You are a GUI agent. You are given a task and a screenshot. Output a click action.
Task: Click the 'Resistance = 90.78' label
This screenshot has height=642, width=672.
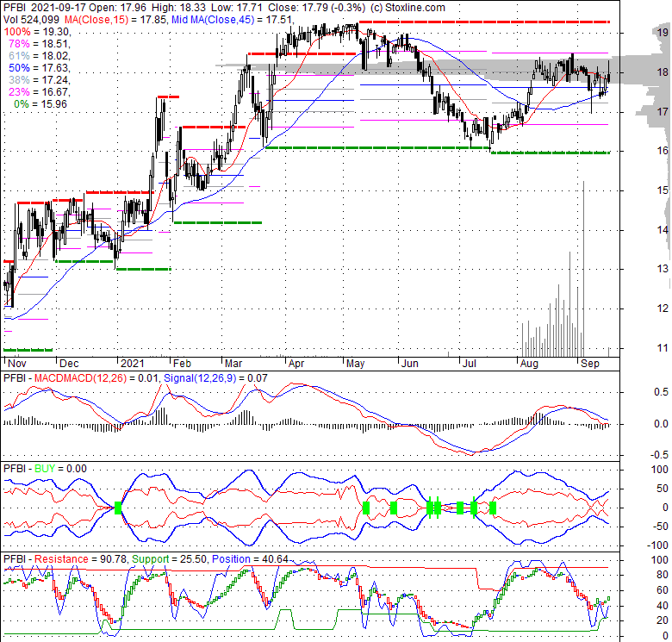tap(81, 559)
